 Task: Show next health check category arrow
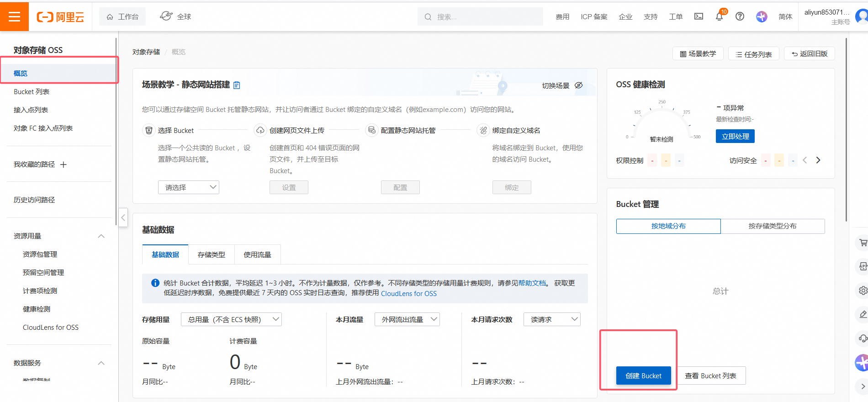tap(818, 160)
